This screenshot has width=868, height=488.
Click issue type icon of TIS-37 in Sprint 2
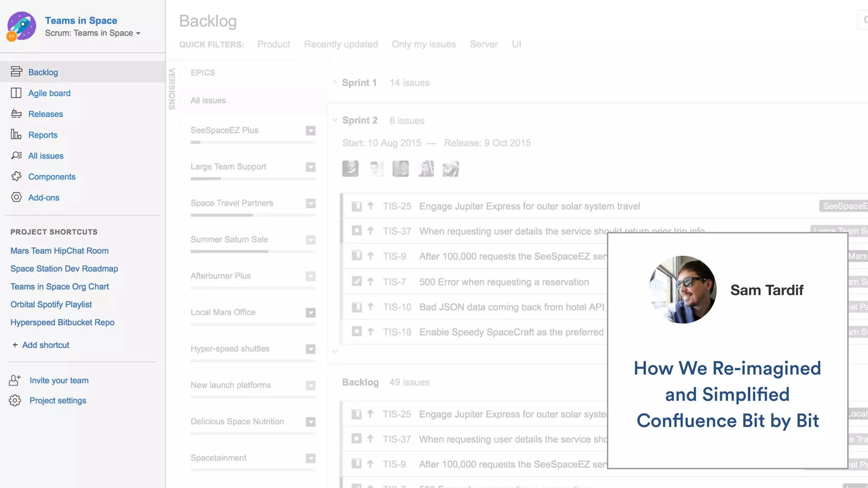(x=357, y=231)
